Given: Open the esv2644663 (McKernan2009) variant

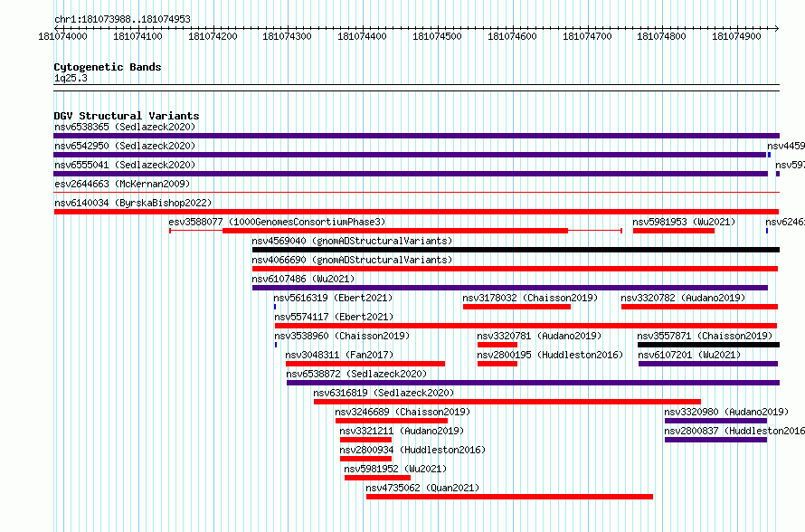Looking at the screenshot, I should point(122,184).
